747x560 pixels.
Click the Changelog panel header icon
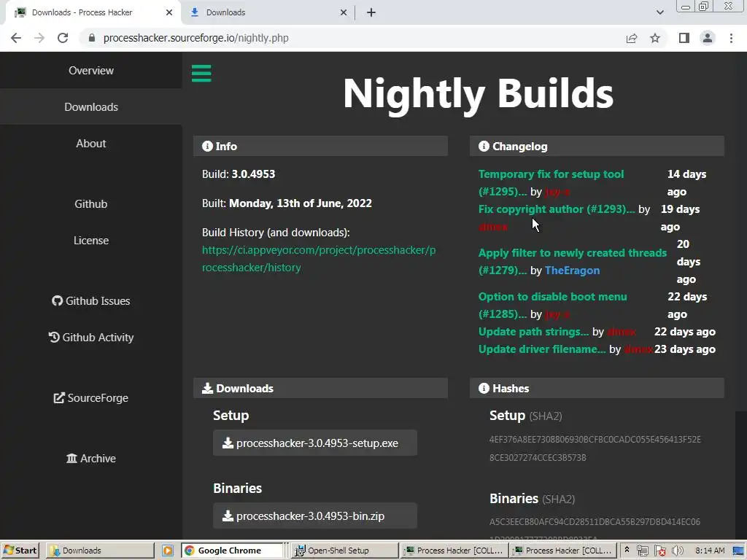coord(484,146)
